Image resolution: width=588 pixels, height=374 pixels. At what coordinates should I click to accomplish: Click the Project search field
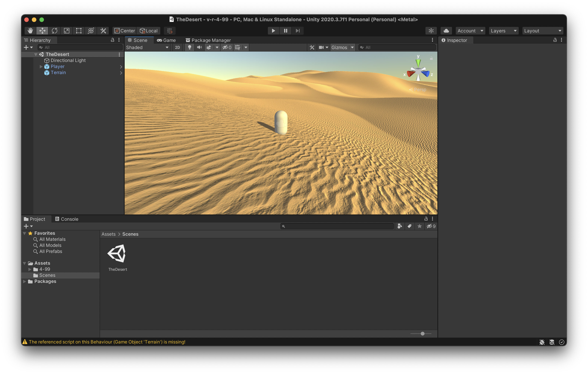click(x=337, y=226)
